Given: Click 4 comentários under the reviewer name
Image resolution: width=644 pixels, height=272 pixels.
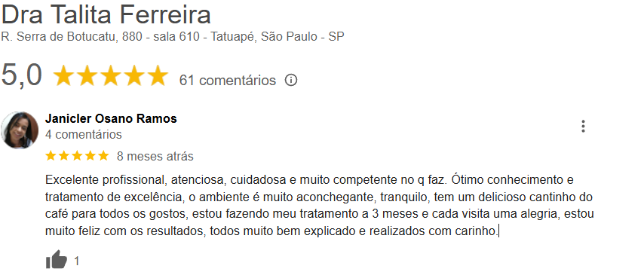Looking at the screenshot, I should coord(84,134).
